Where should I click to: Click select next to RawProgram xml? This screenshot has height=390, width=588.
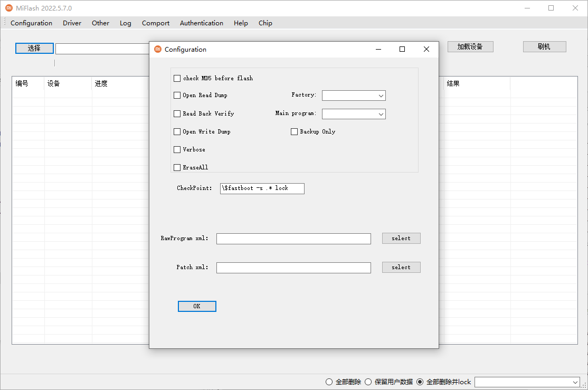coord(401,239)
